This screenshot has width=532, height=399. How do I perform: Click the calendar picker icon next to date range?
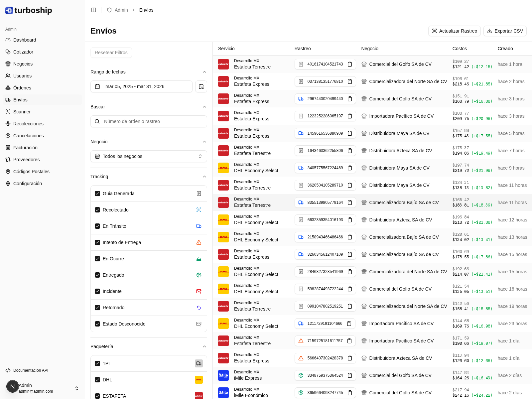(201, 86)
